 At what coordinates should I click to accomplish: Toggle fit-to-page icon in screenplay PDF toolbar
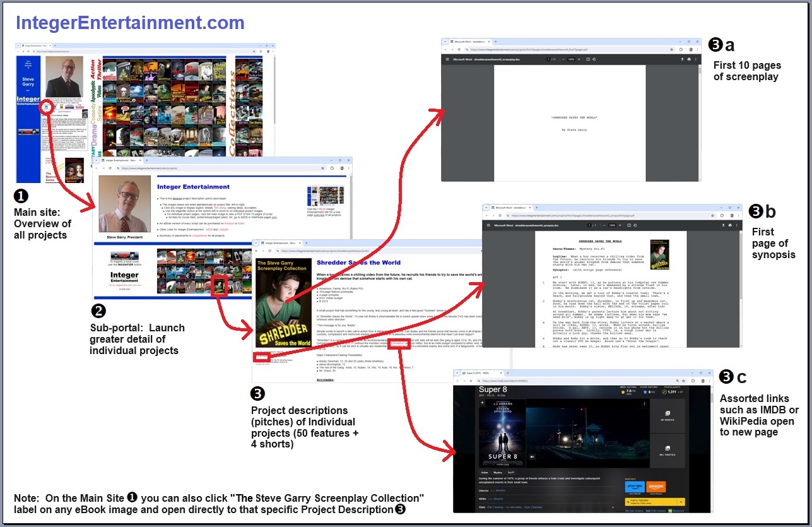coord(588,59)
